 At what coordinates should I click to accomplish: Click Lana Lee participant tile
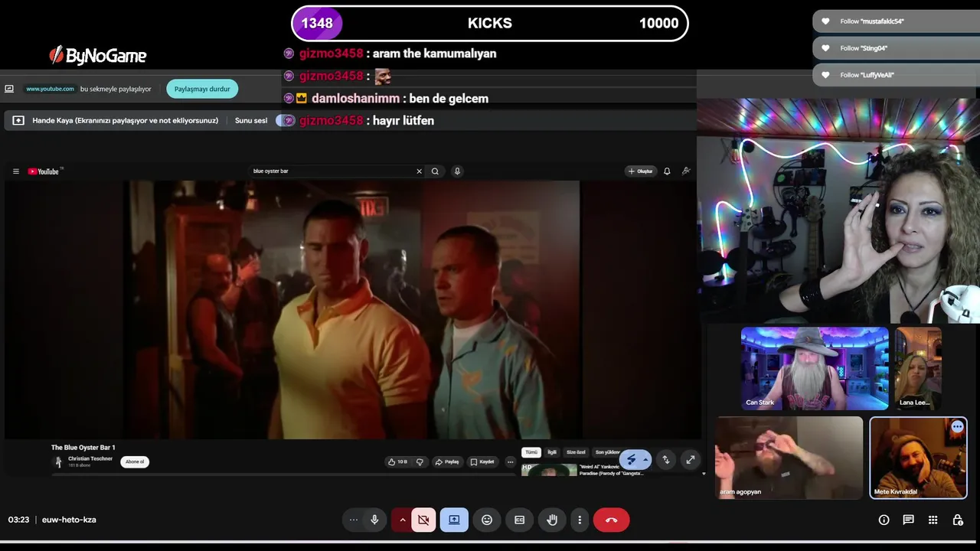[x=918, y=368]
